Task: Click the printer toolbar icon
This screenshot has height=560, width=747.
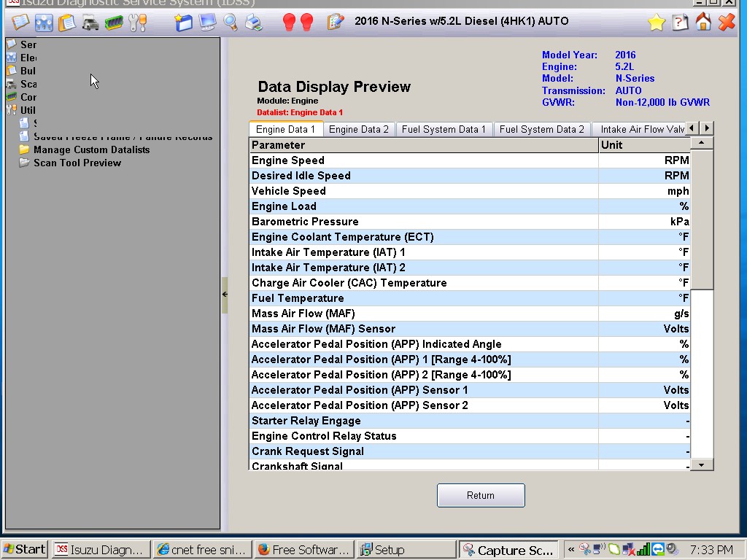Action: (253, 23)
